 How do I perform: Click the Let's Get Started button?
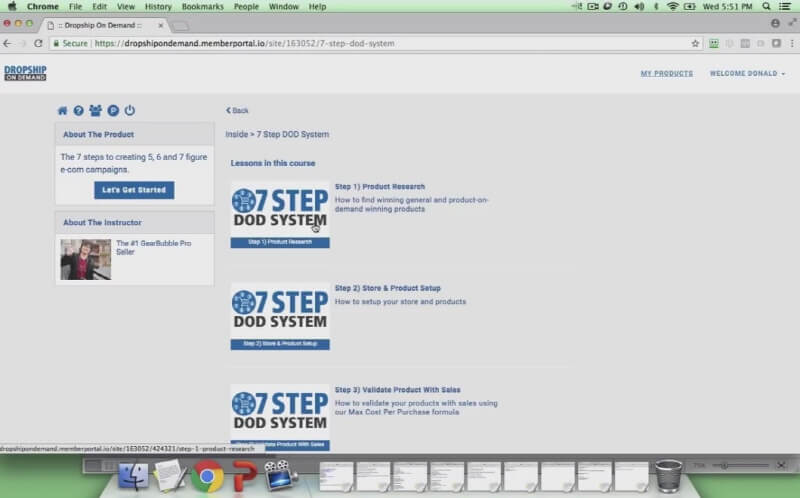coord(134,190)
